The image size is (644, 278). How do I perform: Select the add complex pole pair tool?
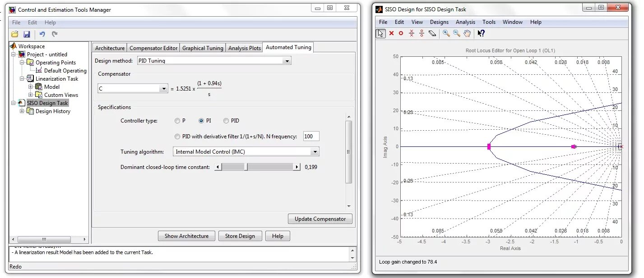coord(411,33)
